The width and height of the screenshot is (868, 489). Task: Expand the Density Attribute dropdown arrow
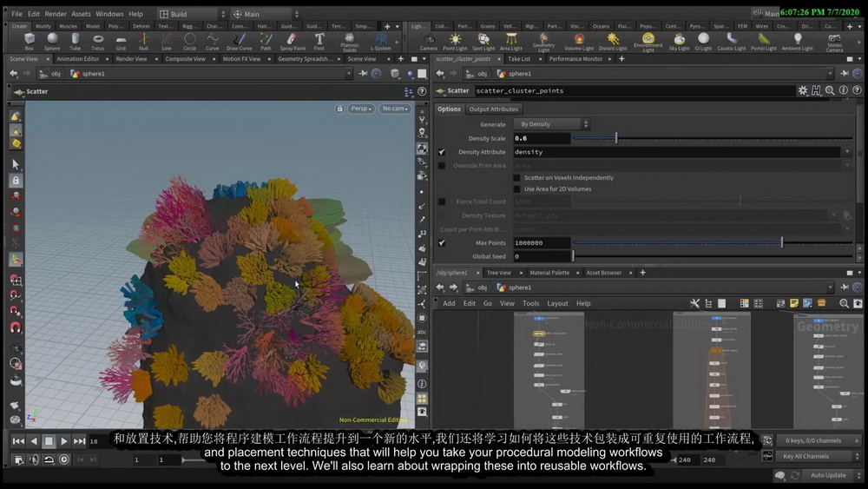[x=847, y=152]
